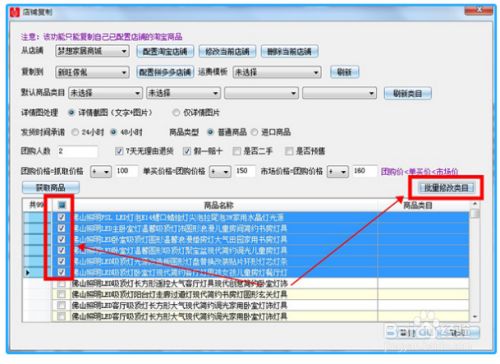Open the operator dropdown for 市场价格=团购价格

pyautogui.click(x=338, y=172)
